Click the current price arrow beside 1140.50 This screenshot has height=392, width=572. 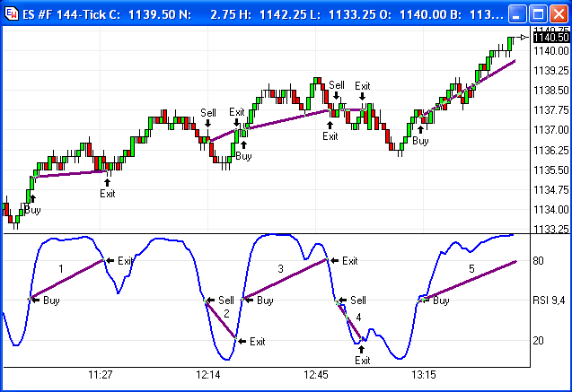524,37
